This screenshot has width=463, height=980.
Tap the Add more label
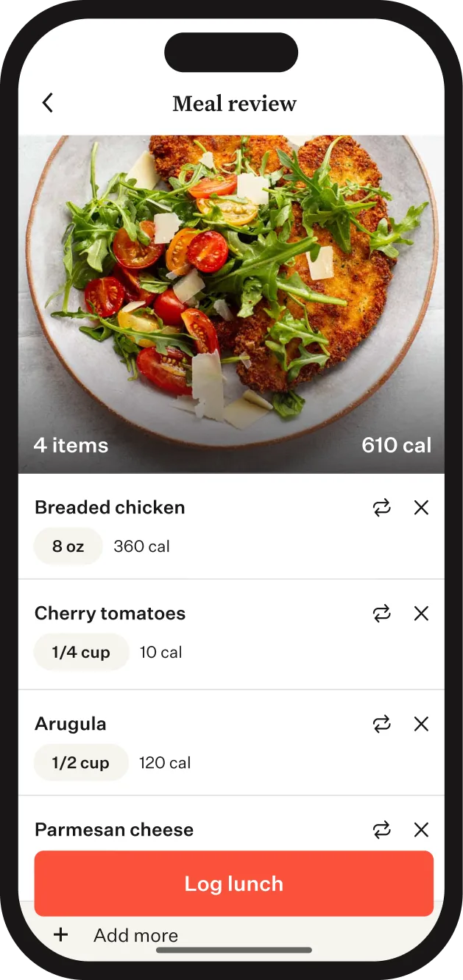pos(136,935)
